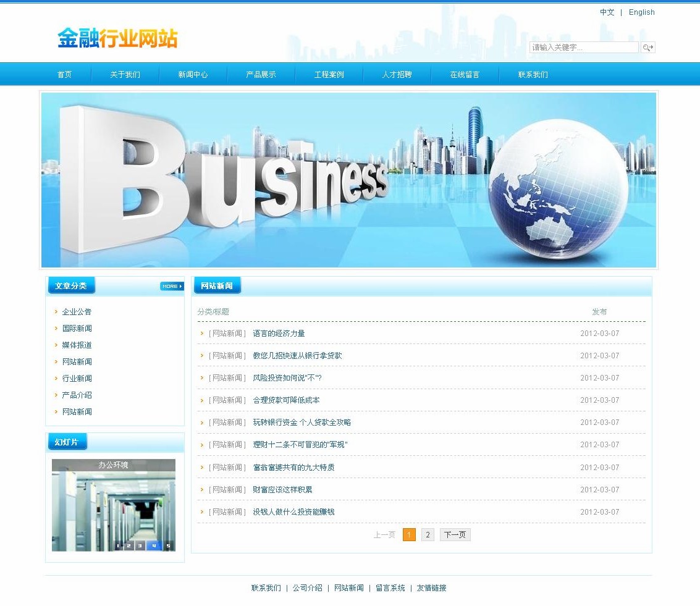This screenshot has height=606, width=700.
Task: Select slide number 2 in slideshow
Action: coord(129,545)
